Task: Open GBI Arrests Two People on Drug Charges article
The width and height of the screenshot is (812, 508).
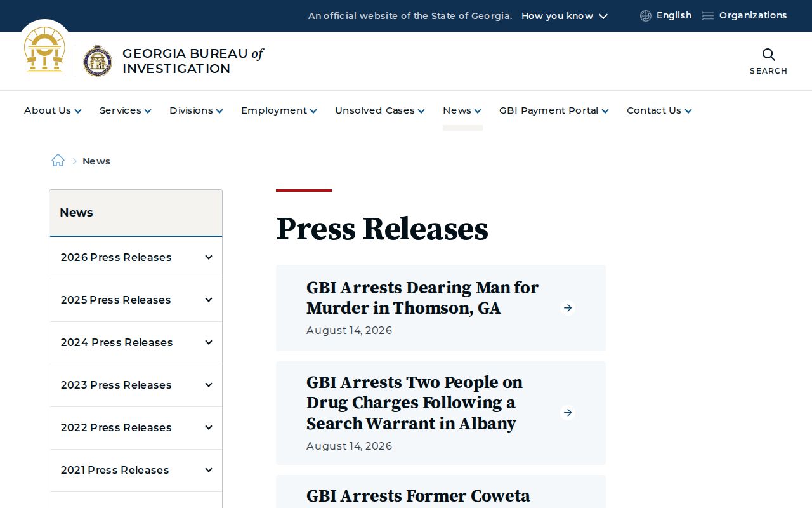Action: (x=414, y=403)
